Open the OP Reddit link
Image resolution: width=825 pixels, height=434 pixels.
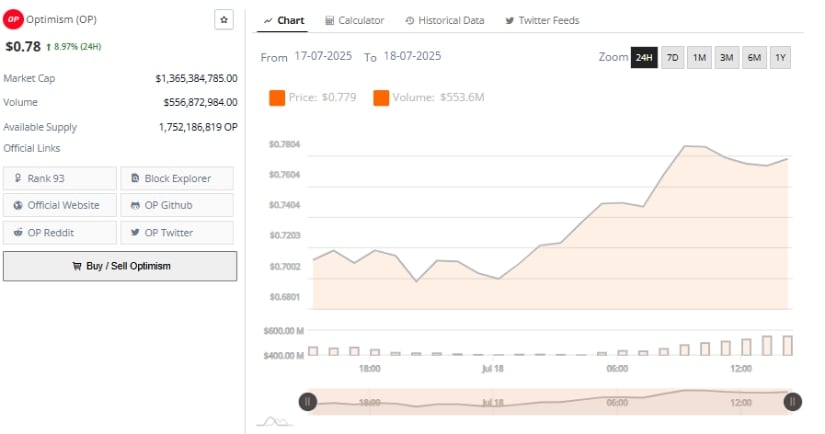point(59,233)
